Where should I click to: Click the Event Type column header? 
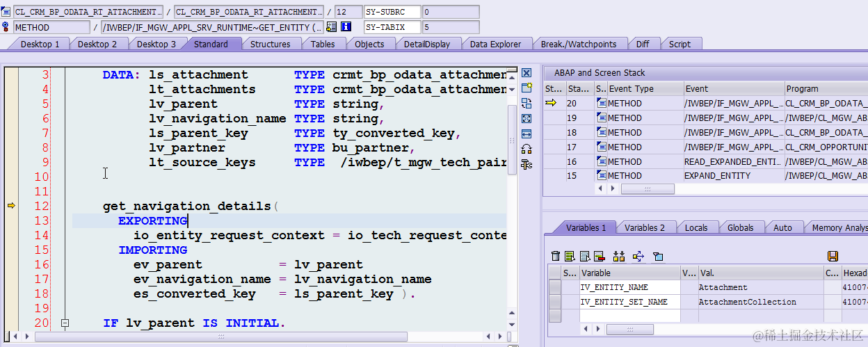point(644,88)
